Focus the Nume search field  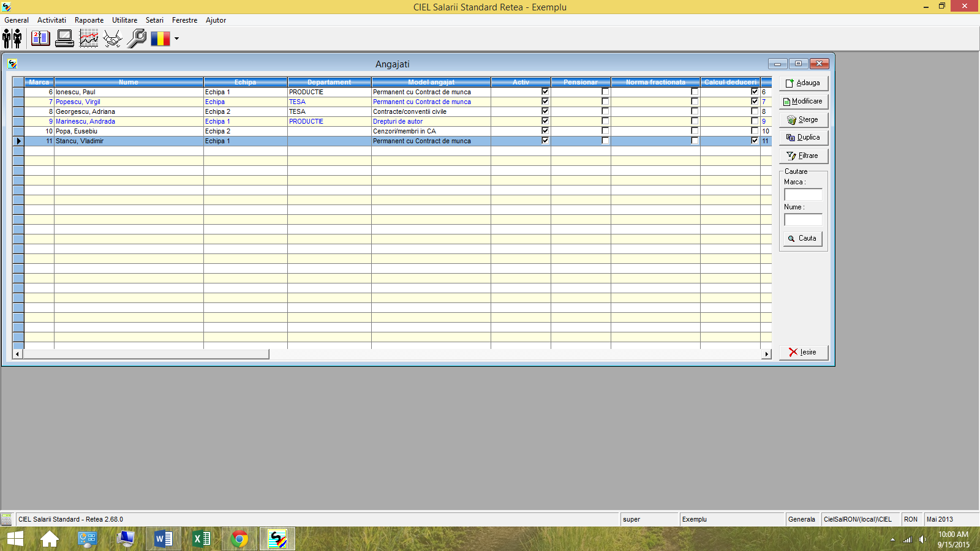tap(803, 220)
